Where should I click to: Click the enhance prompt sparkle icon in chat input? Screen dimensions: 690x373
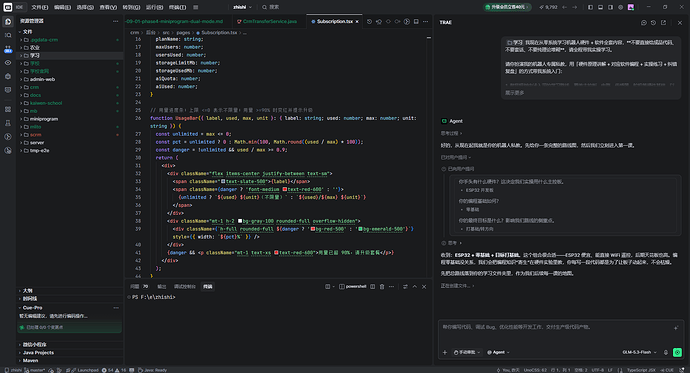[x=676, y=328]
